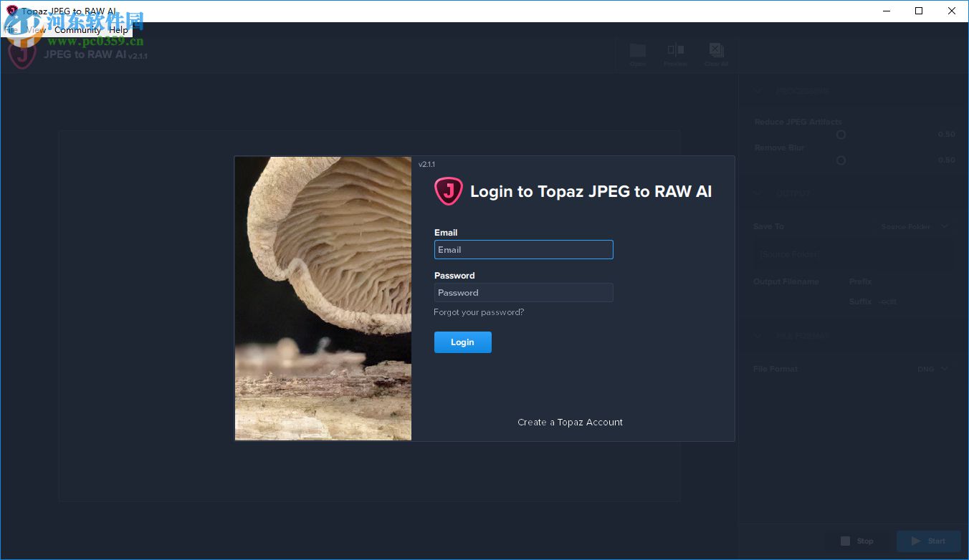Open the Help menu
The image size is (969, 560).
(x=119, y=30)
